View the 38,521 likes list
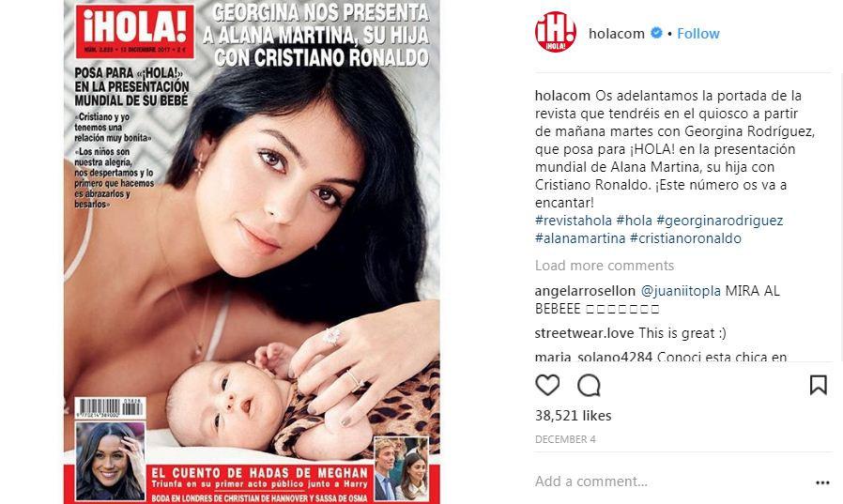Viewport: 843px width, 504px height. pyautogui.click(x=574, y=416)
